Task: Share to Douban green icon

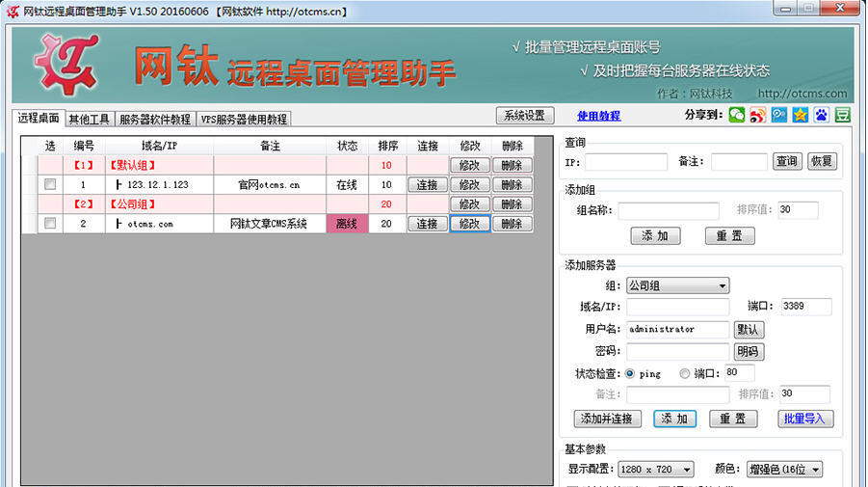Action: coord(843,115)
